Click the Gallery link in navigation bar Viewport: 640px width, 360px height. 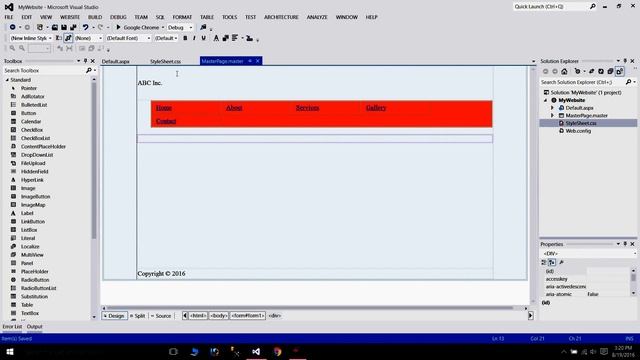click(x=376, y=108)
